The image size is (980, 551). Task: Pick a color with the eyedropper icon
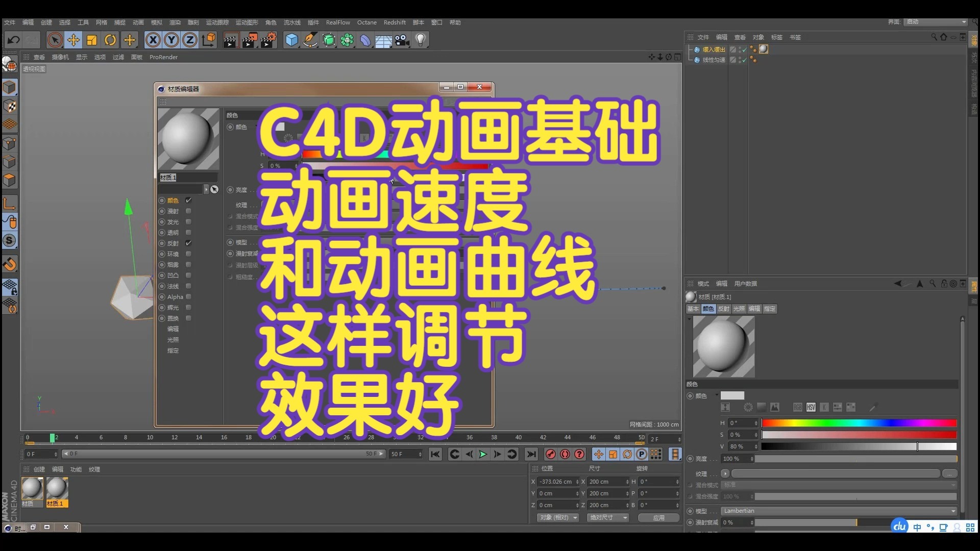click(873, 407)
